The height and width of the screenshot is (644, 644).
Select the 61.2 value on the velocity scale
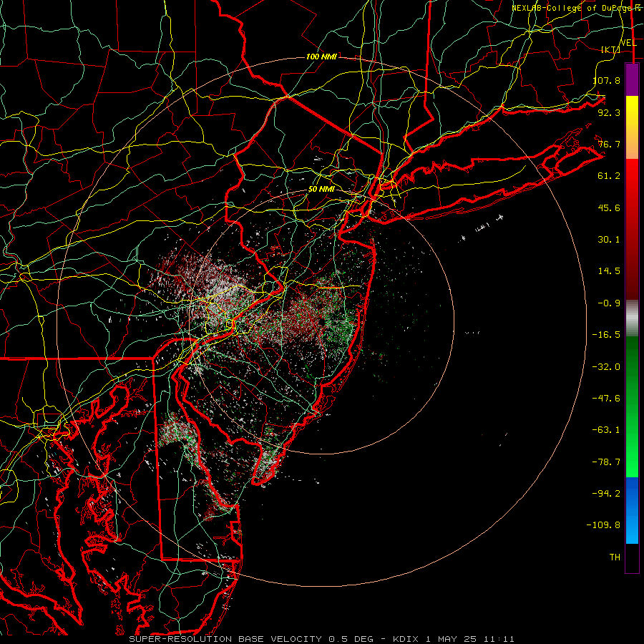tap(609, 176)
